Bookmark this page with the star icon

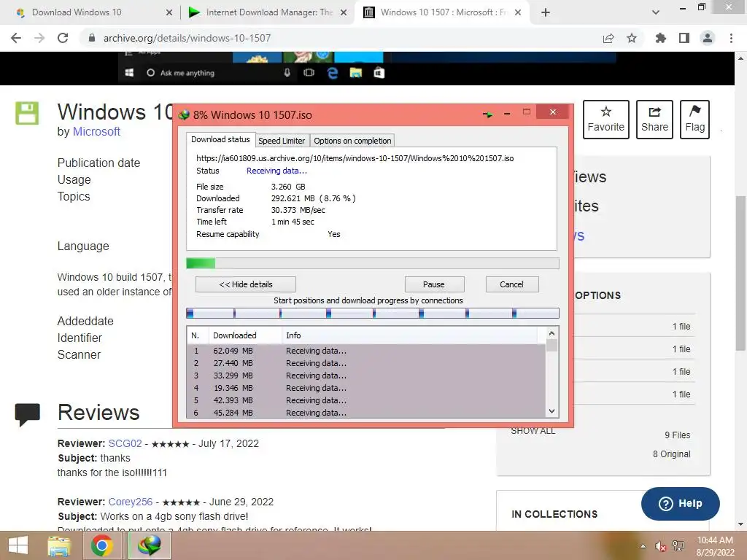pos(632,38)
